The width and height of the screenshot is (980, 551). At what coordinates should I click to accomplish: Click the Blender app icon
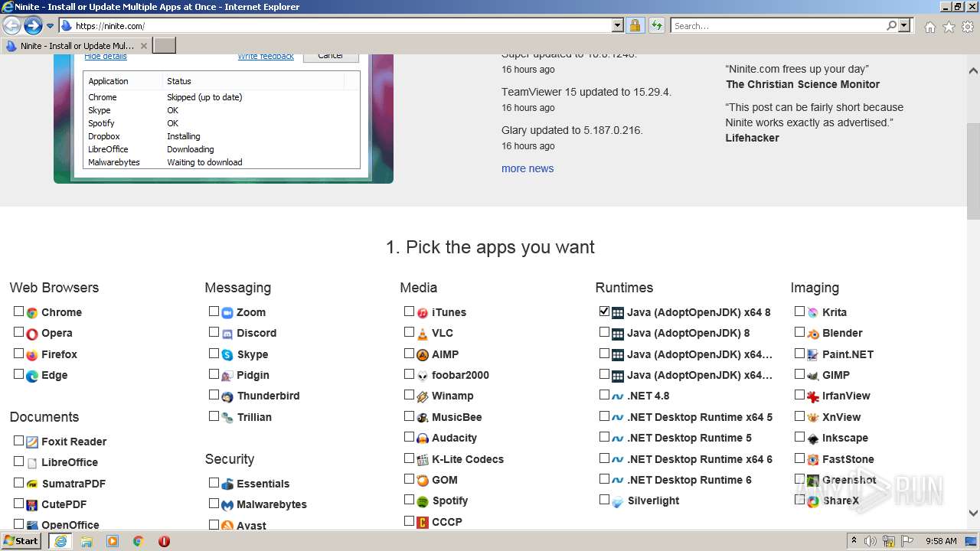(813, 334)
